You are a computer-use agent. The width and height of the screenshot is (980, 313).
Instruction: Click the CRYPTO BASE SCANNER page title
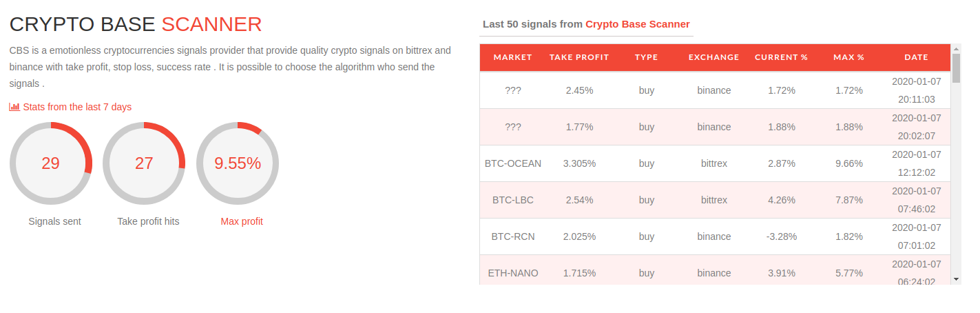[136, 24]
